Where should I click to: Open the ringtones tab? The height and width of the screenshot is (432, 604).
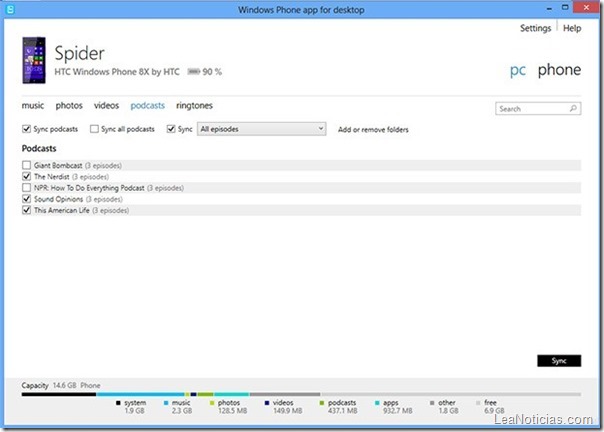[194, 105]
